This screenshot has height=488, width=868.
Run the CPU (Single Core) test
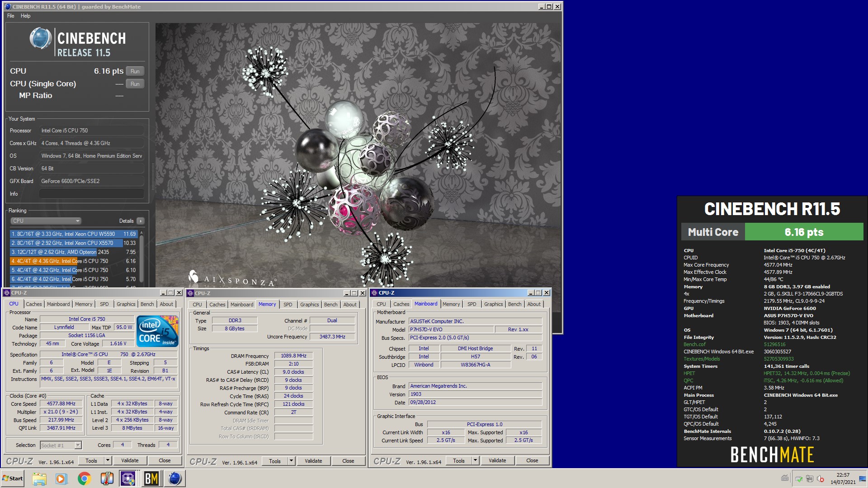point(135,84)
